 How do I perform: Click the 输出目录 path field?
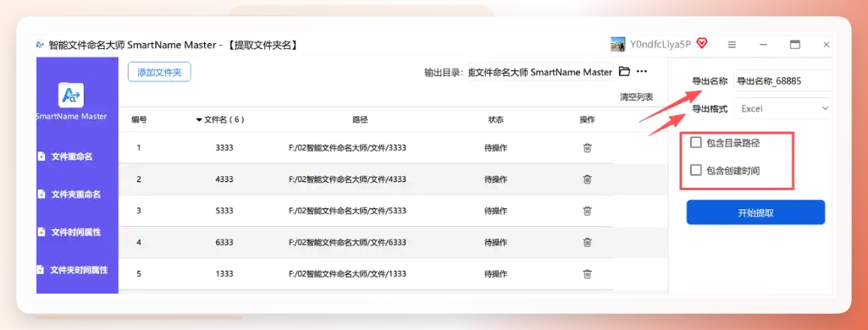click(541, 72)
